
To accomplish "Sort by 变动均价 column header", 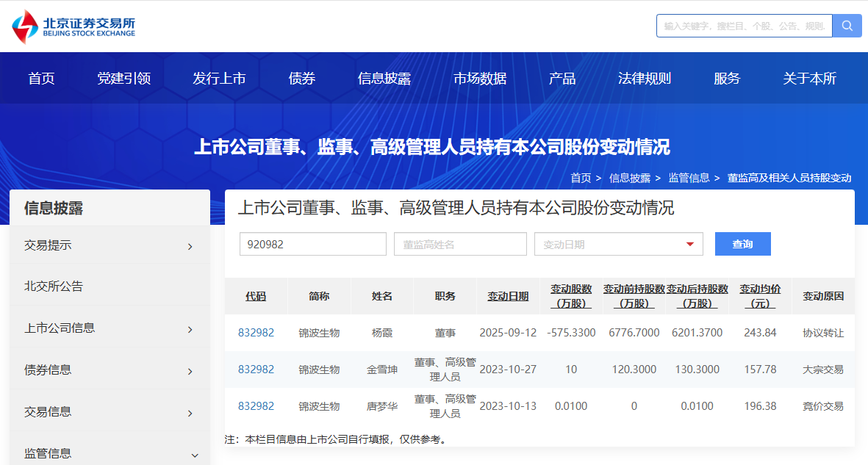I will (x=759, y=296).
